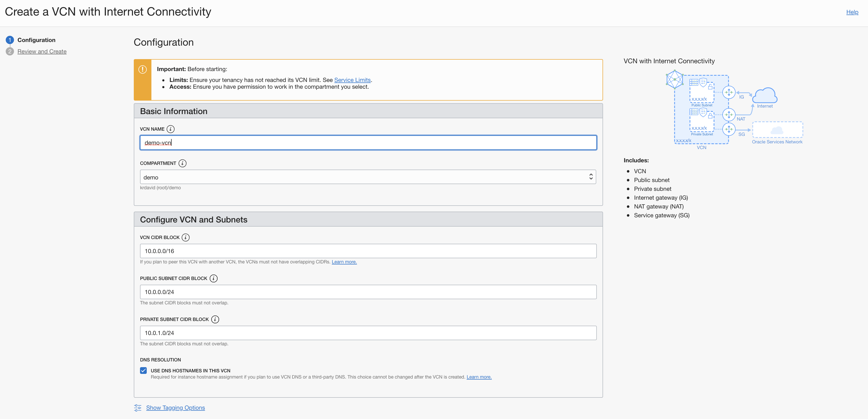Click Compartment info icon
This screenshot has width=868, height=419.
click(x=182, y=163)
